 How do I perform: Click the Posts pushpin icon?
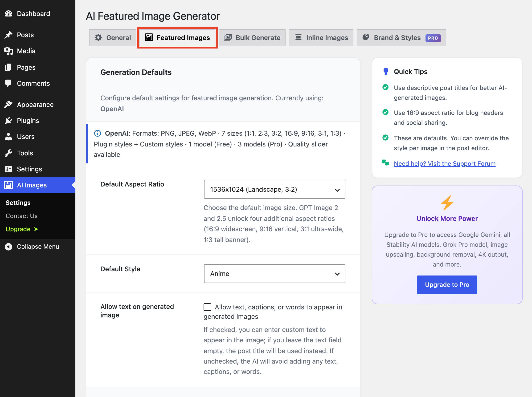point(8,35)
